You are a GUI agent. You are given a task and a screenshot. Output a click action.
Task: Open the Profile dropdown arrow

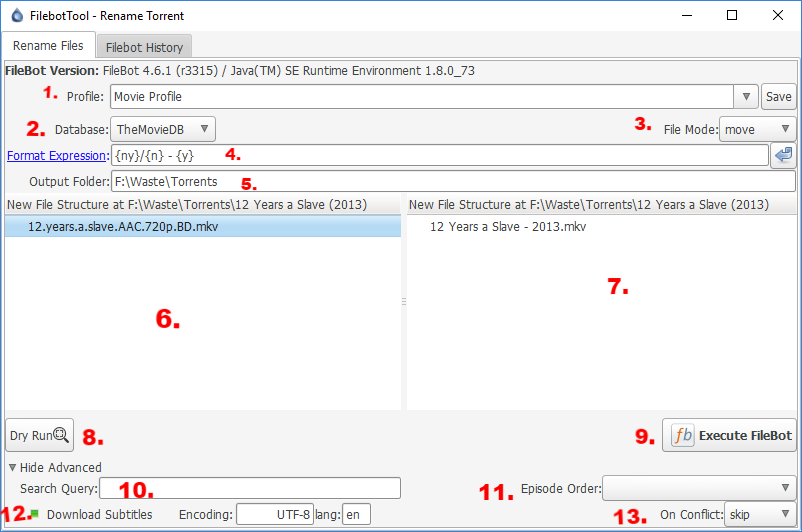[x=746, y=97]
